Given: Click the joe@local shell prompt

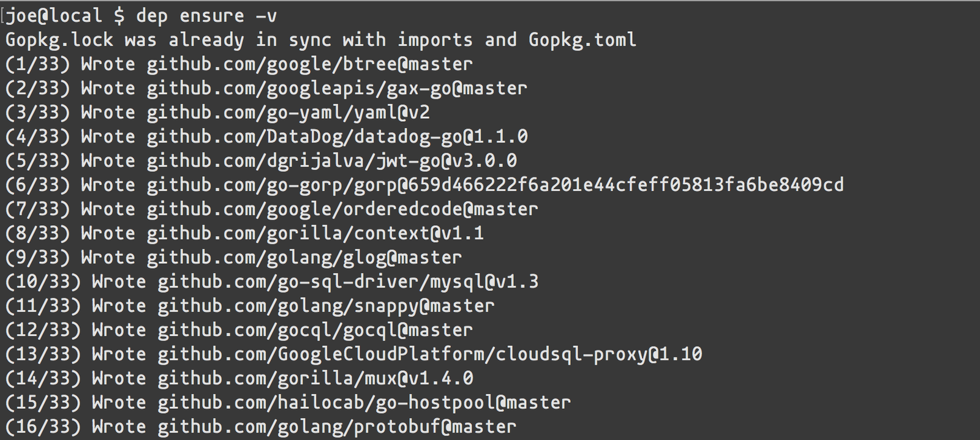Looking at the screenshot, I should coord(66,16).
